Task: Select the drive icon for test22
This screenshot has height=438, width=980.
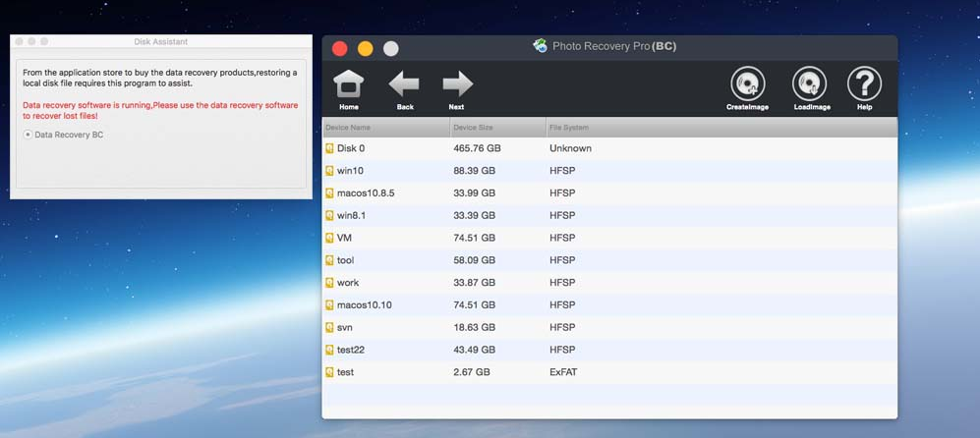Action: pos(329,350)
